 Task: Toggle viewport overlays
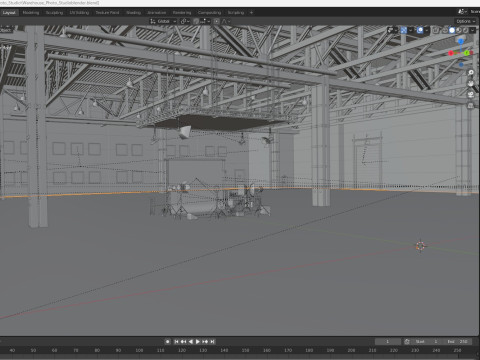coord(420,30)
